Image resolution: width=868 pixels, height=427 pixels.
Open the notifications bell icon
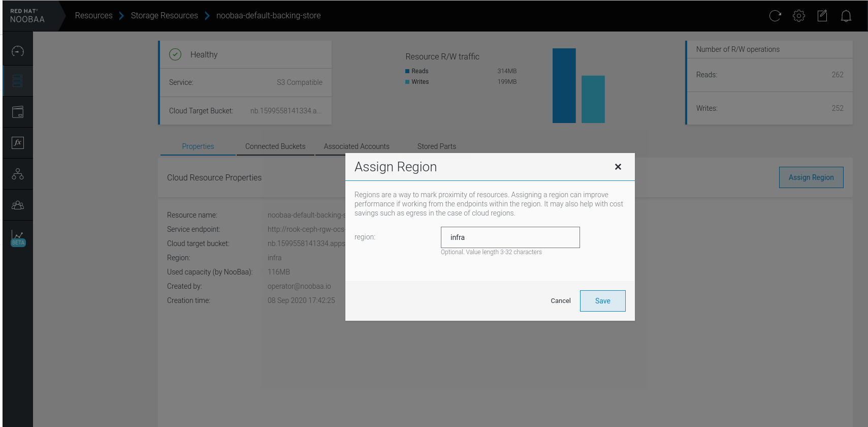click(x=846, y=16)
